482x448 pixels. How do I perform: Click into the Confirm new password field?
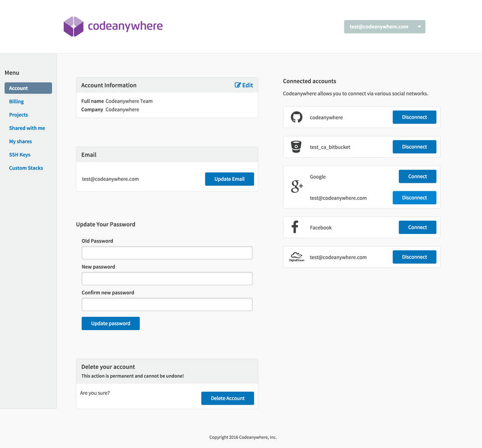(x=167, y=304)
